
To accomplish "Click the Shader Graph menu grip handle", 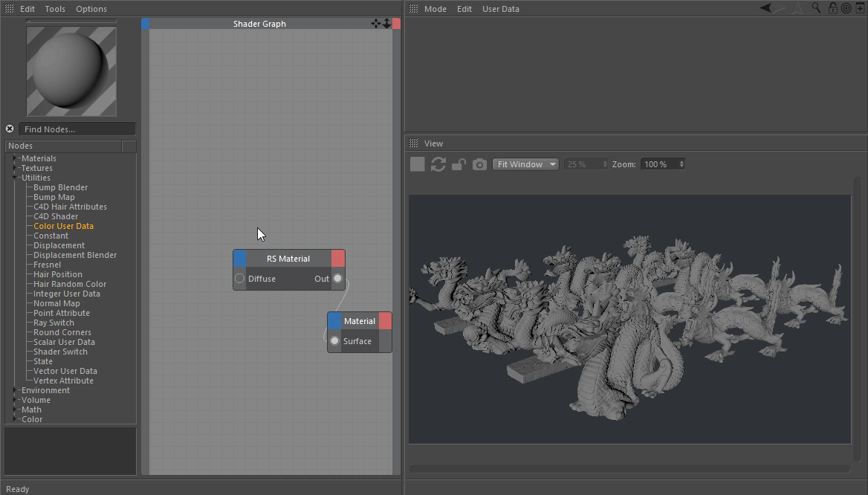I will coord(10,9).
